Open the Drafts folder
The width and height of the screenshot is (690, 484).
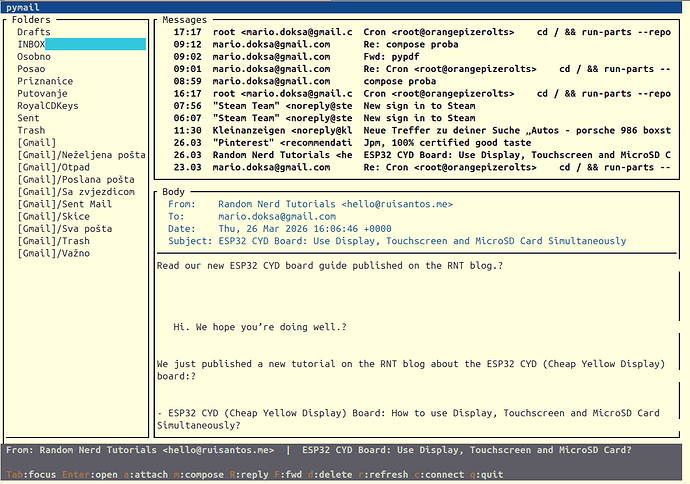(x=34, y=32)
